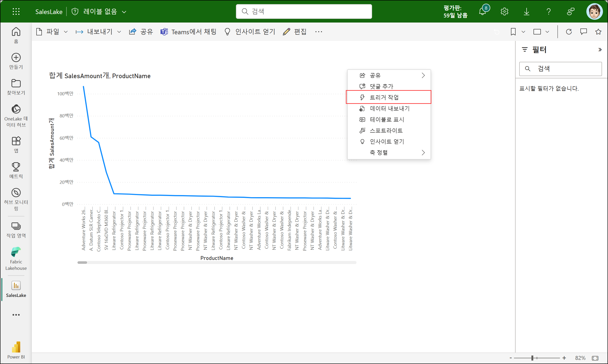Collapse the filter pane with double chevron
Image resolution: width=608 pixels, height=364 pixels.
pyautogui.click(x=600, y=50)
